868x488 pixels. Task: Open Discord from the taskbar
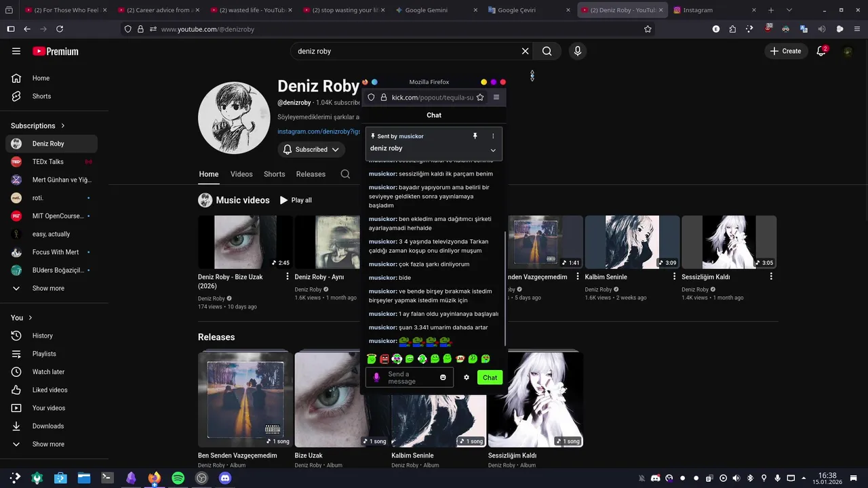[x=225, y=479]
